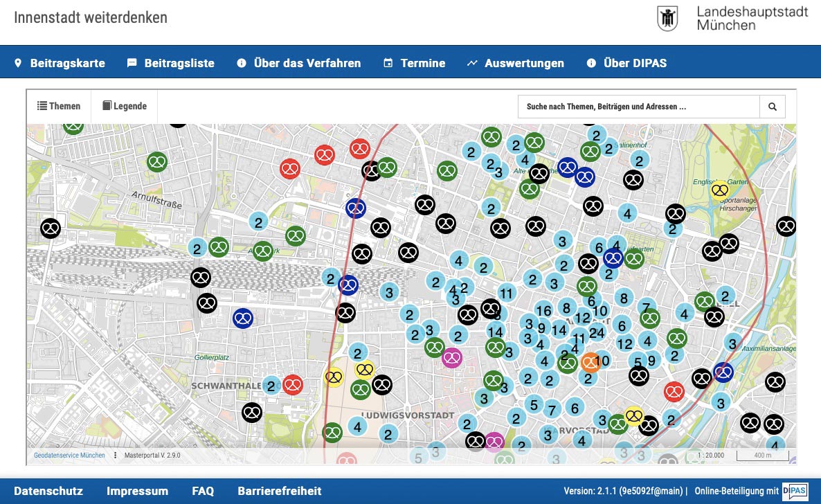
Task: Show the Legende panel
Action: (125, 107)
